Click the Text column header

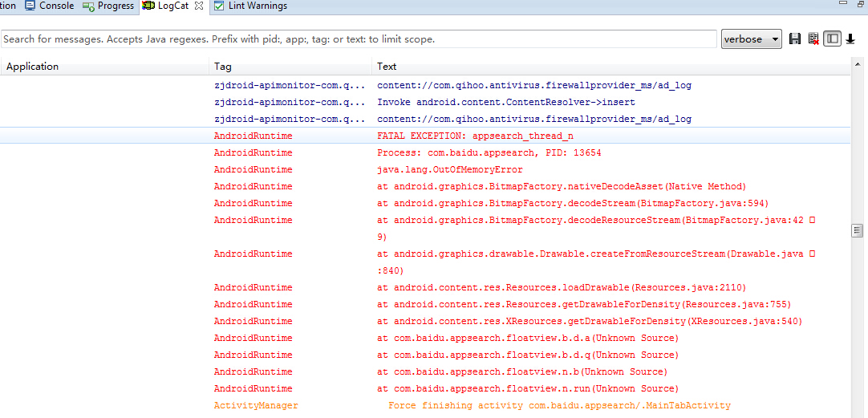click(x=610, y=67)
